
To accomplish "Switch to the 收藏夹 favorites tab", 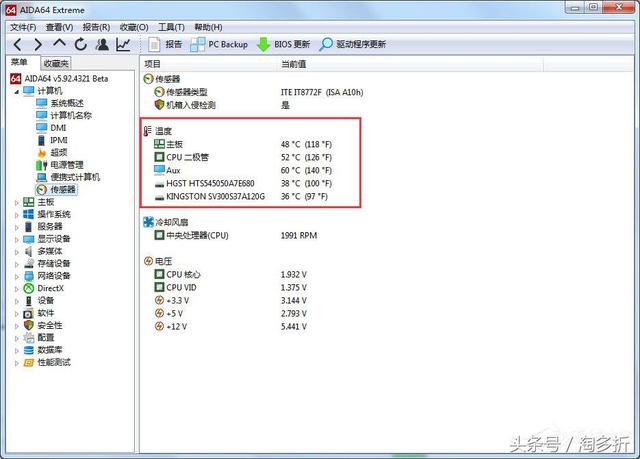I will click(57, 62).
